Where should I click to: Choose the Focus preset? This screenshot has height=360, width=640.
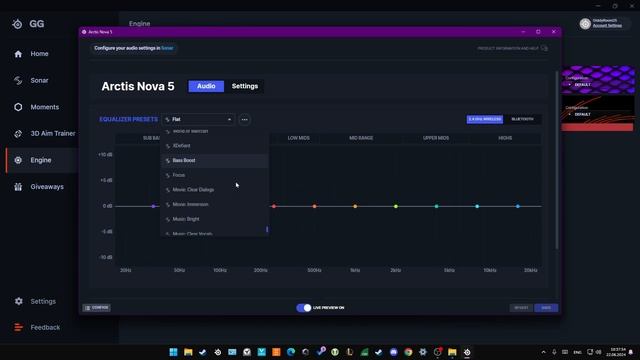coord(214,175)
